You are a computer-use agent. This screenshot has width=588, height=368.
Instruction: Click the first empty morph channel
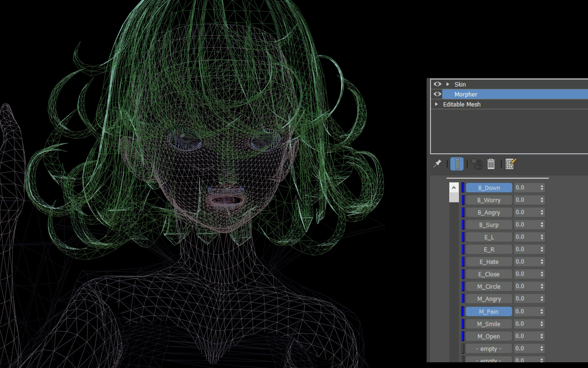click(489, 349)
